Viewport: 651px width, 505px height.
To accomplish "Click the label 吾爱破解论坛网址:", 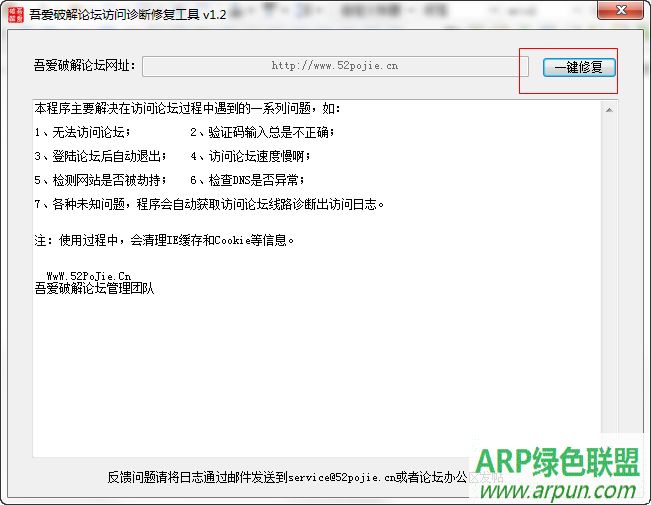I will click(x=85, y=66).
